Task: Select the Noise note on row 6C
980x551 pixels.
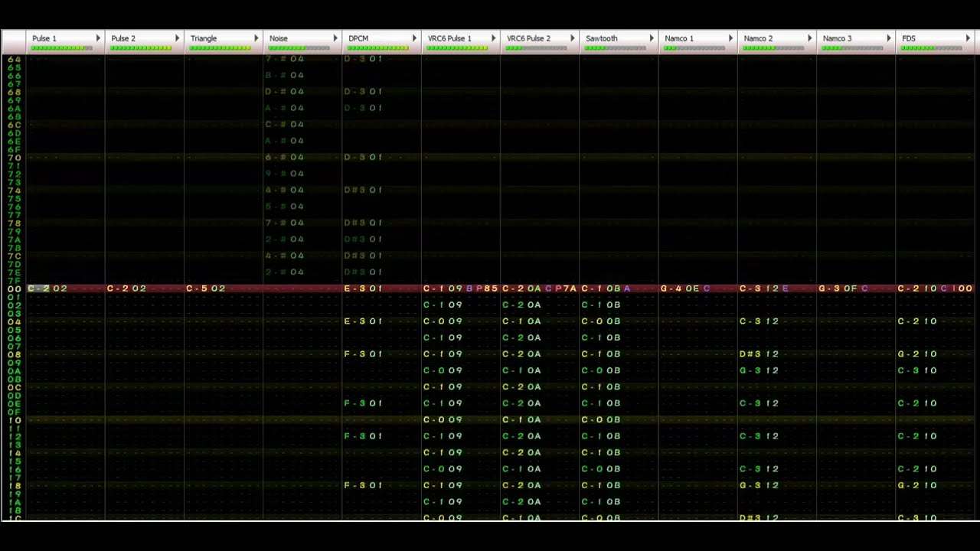Action: (285, 125)
